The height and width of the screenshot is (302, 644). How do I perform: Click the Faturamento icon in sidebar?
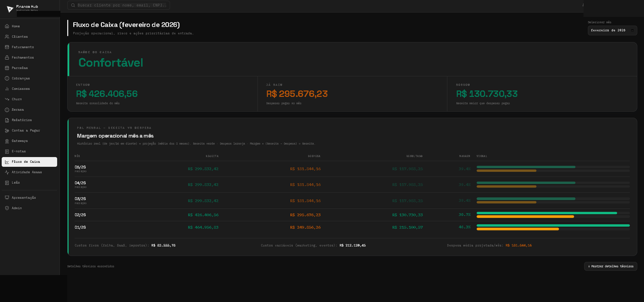(x=7, y=47)
